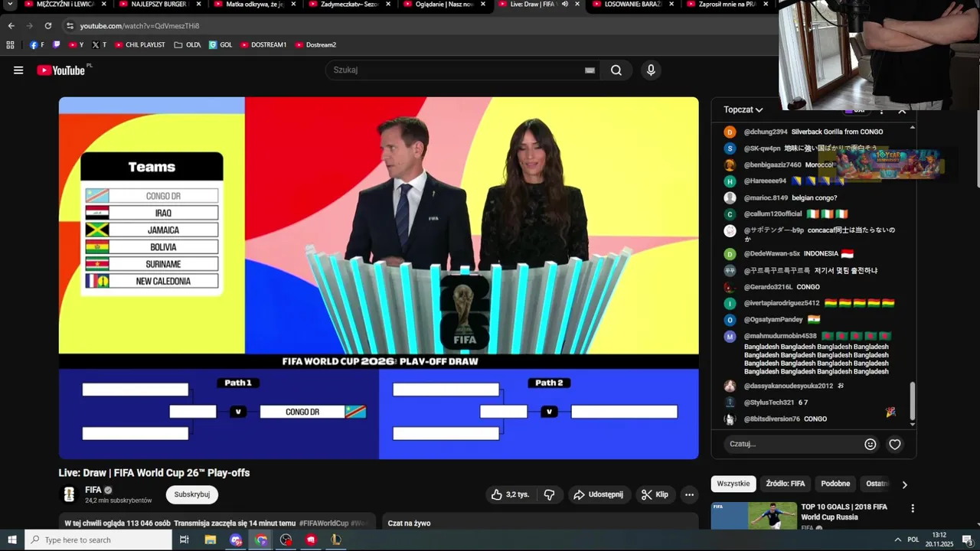
Task: Open options for TOP 10 GOALS video
Action: (912, 508)
